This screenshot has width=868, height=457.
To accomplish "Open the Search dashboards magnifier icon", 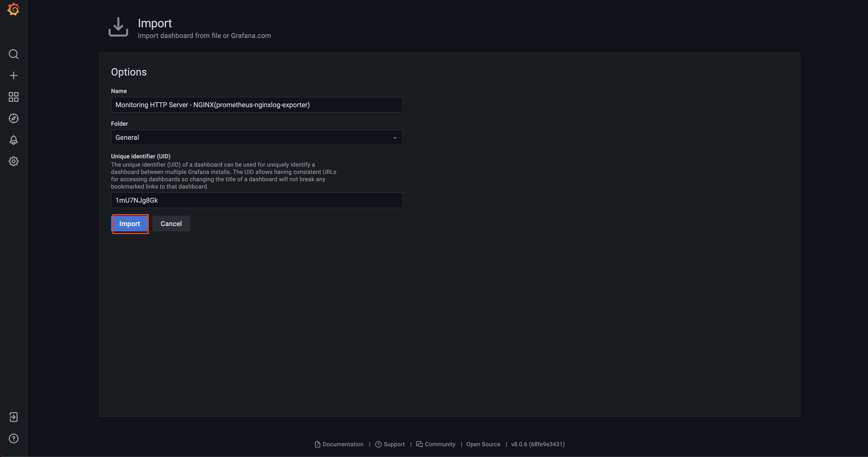I will (13, 54).
